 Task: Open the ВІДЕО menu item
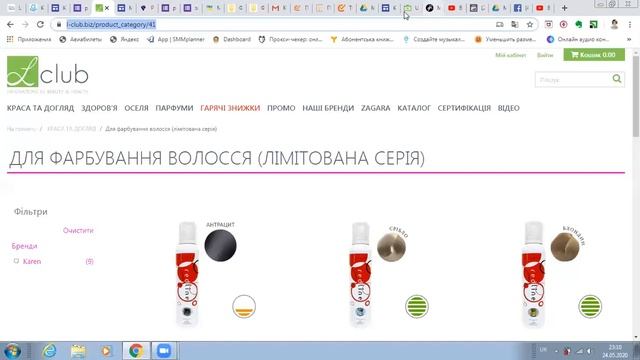click(x=509, y=108)
